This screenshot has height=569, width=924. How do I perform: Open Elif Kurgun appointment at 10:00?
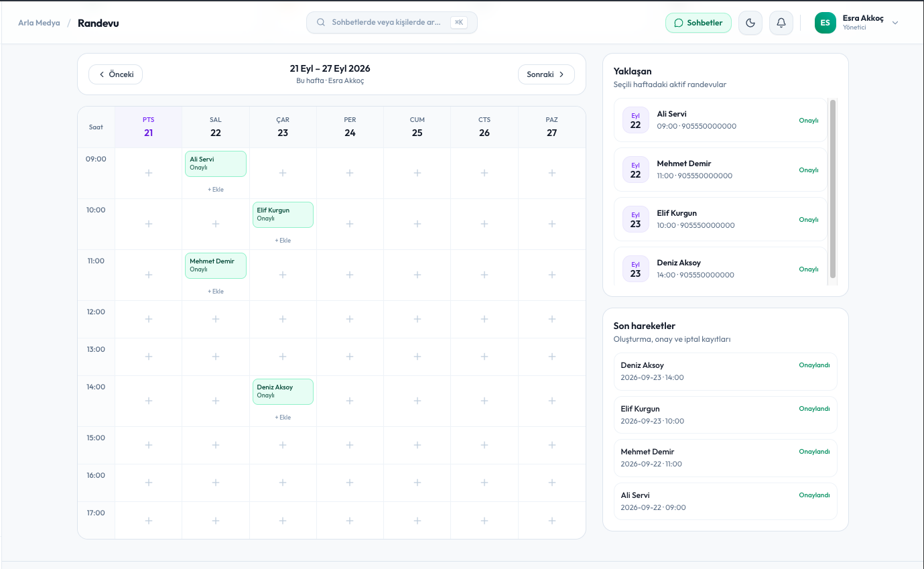[x=283, y=214]
